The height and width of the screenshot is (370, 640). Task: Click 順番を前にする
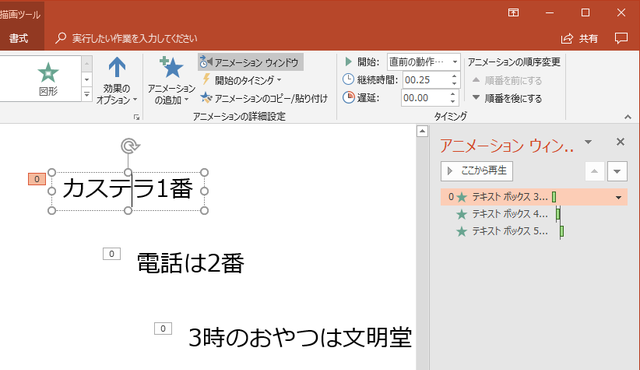click(507, 80)
